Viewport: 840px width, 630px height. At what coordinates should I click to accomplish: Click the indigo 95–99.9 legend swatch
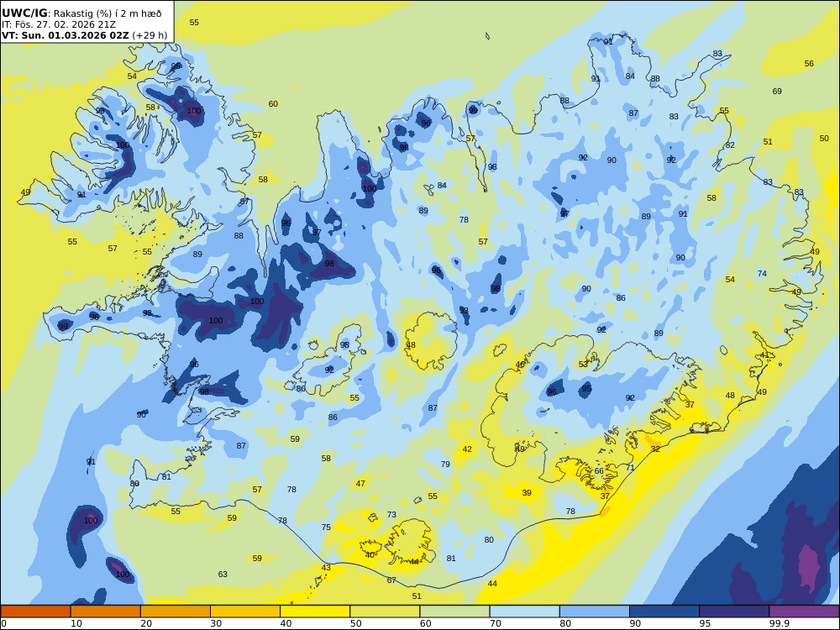pos(734,612)
